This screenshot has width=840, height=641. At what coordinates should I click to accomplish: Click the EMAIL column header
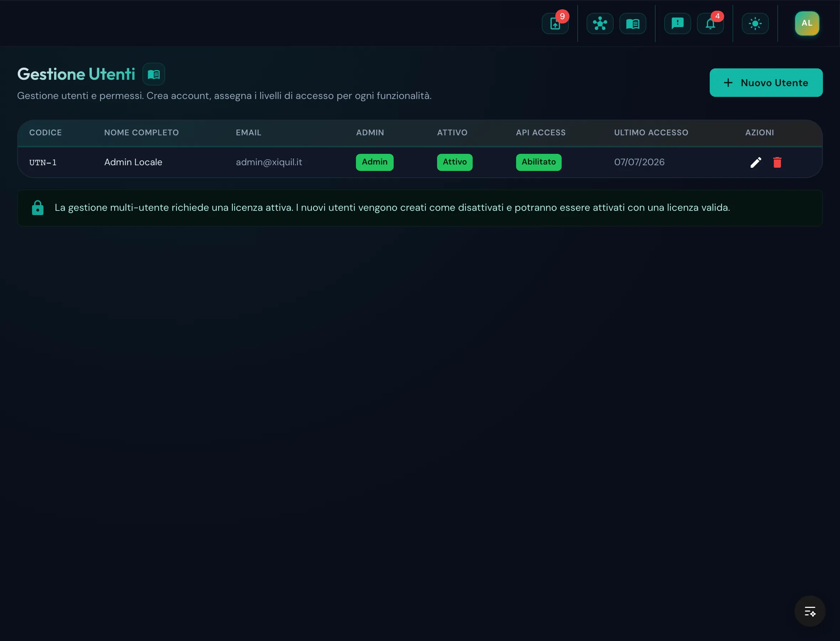[248, 132]
